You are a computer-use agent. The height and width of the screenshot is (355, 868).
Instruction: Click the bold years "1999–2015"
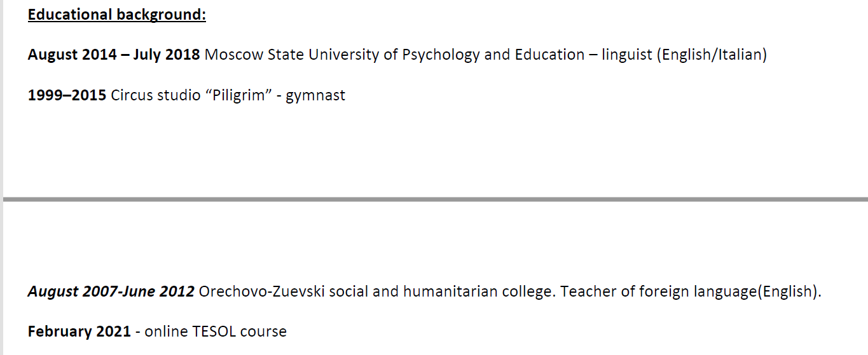(x=67, y=95)
